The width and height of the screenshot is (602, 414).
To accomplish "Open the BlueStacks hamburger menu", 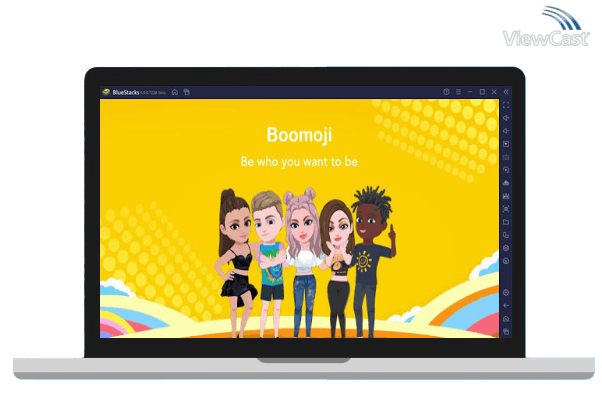I will point(458,92).
